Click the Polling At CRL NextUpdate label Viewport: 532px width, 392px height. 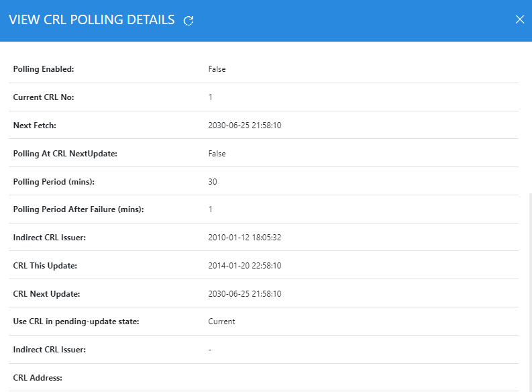coord(65,154)
